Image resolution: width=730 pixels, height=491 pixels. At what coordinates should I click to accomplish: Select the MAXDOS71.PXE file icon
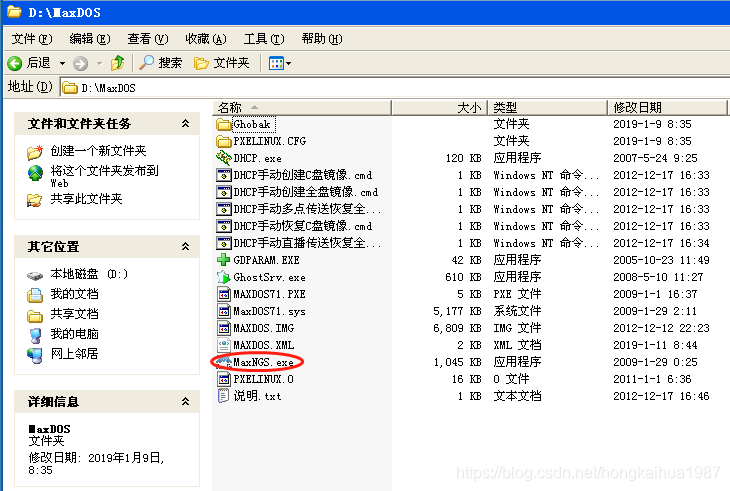pos(224,294)
